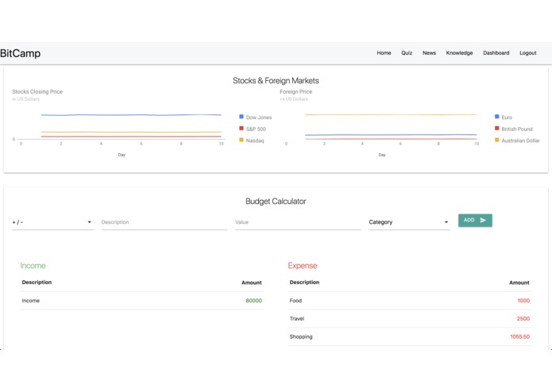Navigate to Knowledge page

(459, 52)
